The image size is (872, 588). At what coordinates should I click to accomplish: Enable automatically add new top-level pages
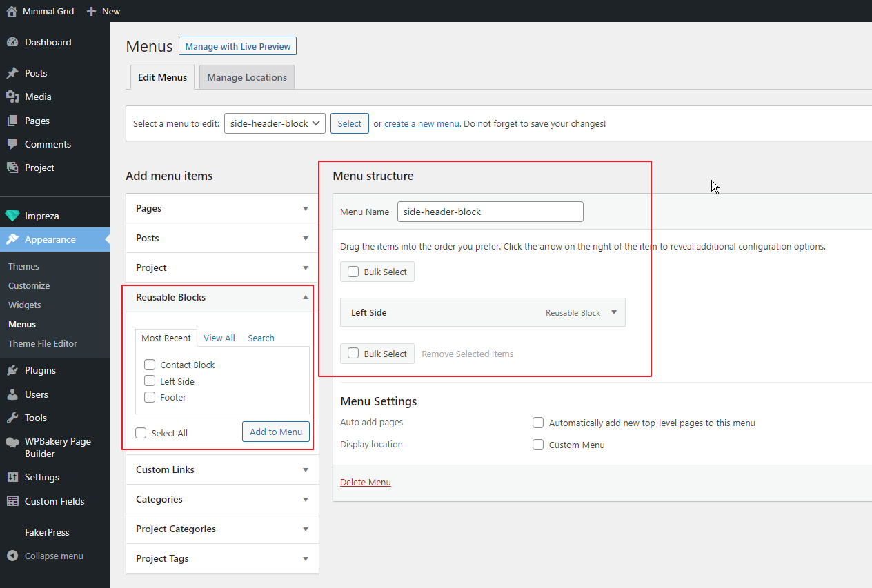point(538,423)
